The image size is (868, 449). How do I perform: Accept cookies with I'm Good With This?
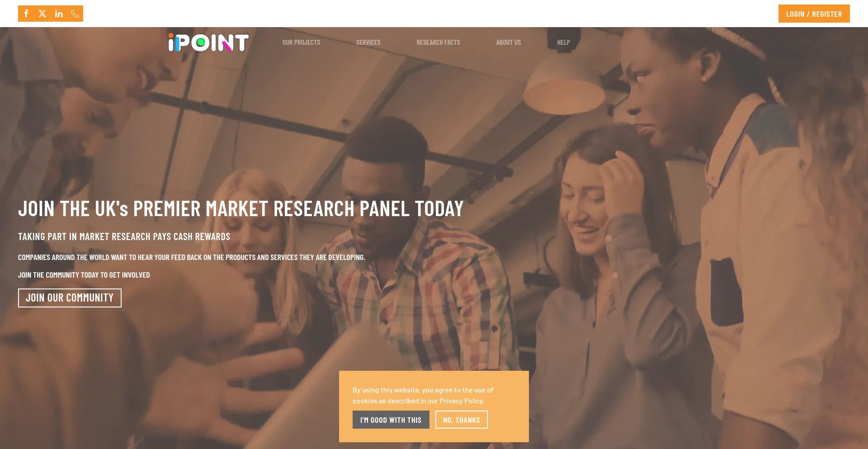[x=391, y=420]
